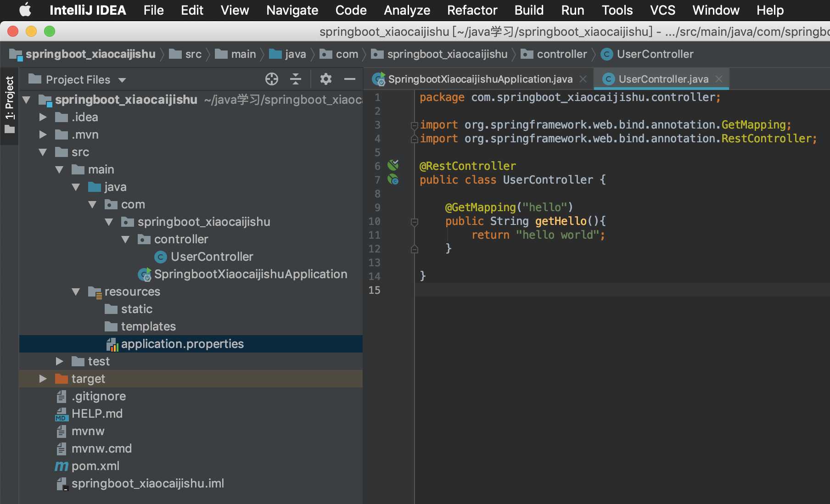The height and width of the screenshot is (504, 830).
Task: Click the springboot_xiaocaijishu.iml file icon
Action: (62, 484)
